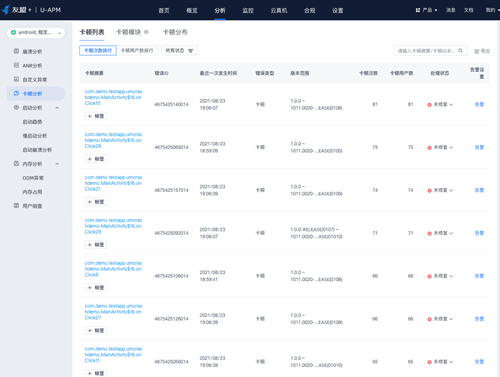The width and height of the screenshot is (500, 377).
Task: Collapse the 启动分析 sidebar group
Action: click(x=57, y=108)
